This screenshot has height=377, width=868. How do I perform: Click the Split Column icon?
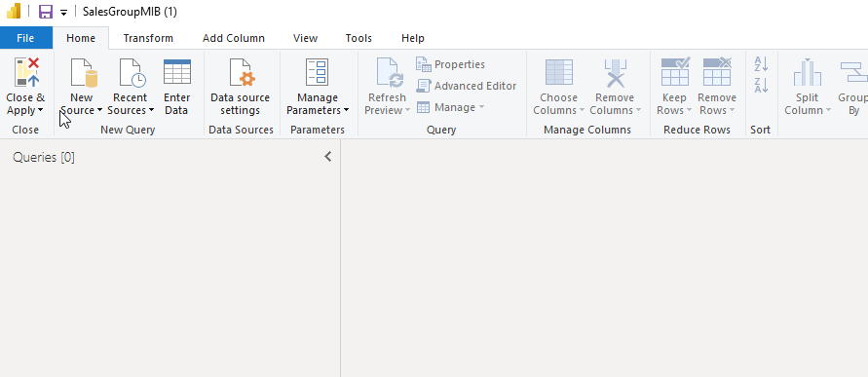(807, 72)
